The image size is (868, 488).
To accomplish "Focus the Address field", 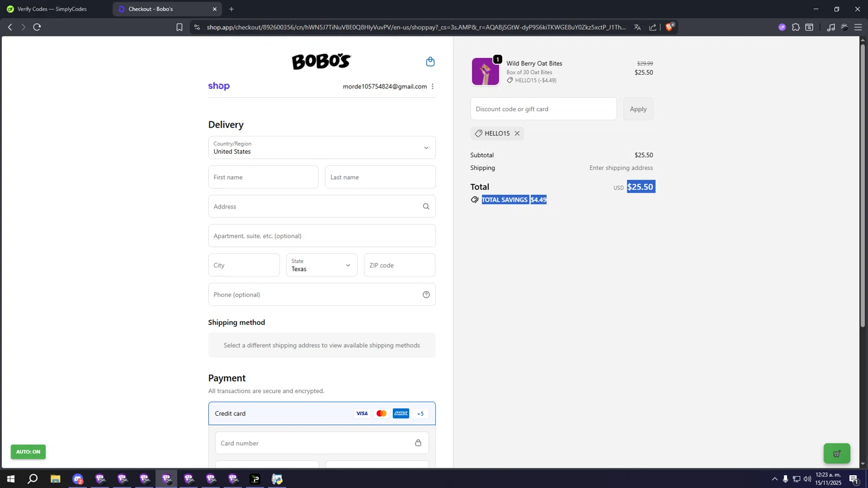I will click(x=322, y=206).
